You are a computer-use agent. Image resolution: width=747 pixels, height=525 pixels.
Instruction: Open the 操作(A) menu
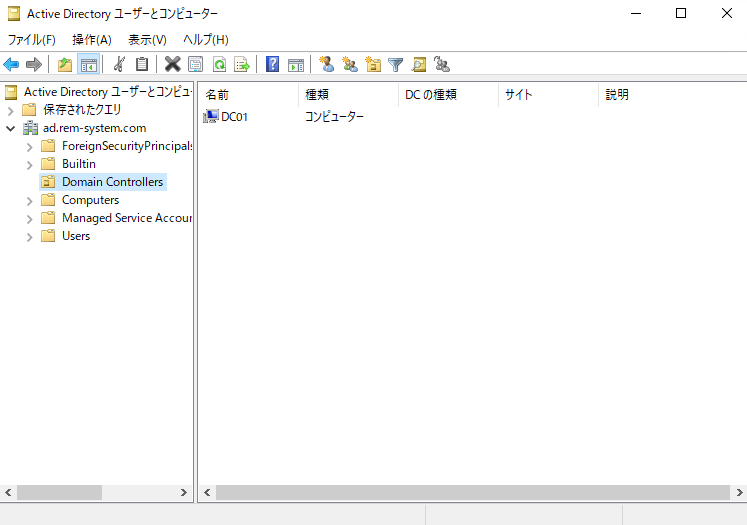pos(92,39)
